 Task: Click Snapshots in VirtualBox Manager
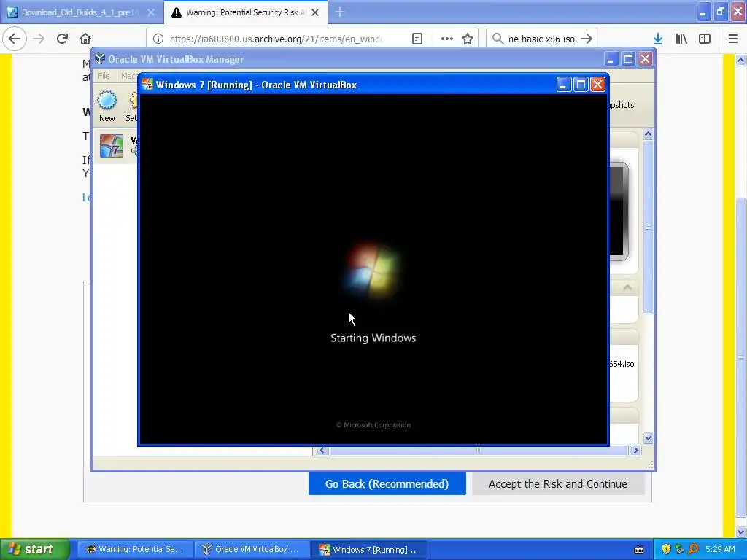click(622, 105)
